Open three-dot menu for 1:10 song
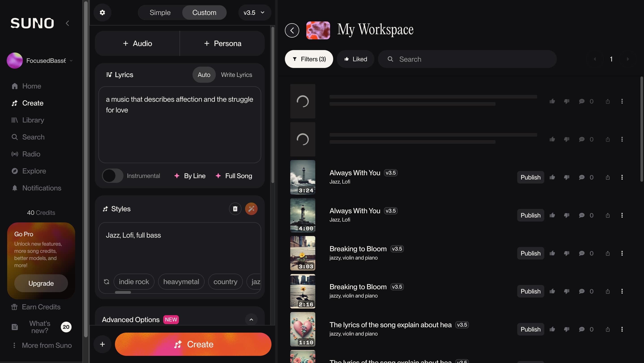The width and height of the screenshot is (644, 363). 622,329
